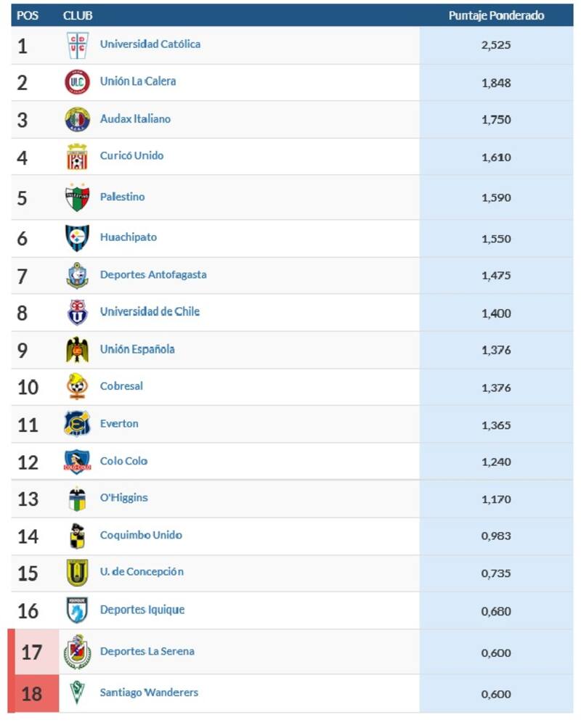581x728 pixels.
Task: Open the Deportes La Serena link
Action: coord(147,652)
